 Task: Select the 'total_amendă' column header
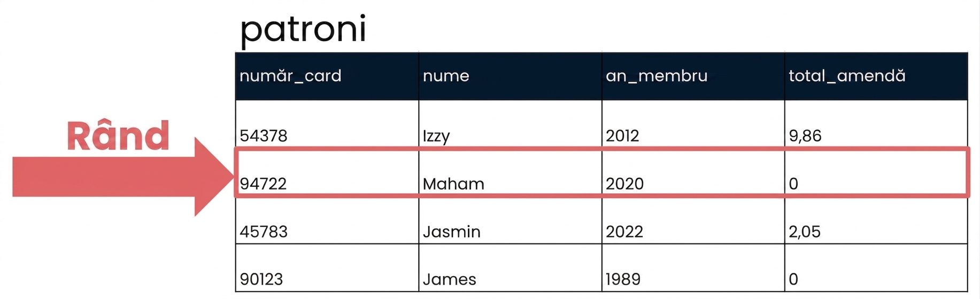876,76
